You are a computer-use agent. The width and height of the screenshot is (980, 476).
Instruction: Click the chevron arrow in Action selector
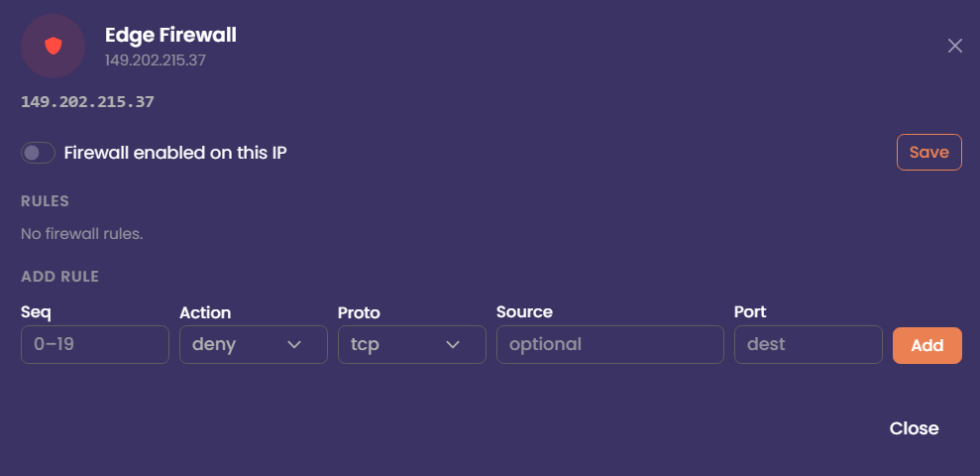coord(293,345)
